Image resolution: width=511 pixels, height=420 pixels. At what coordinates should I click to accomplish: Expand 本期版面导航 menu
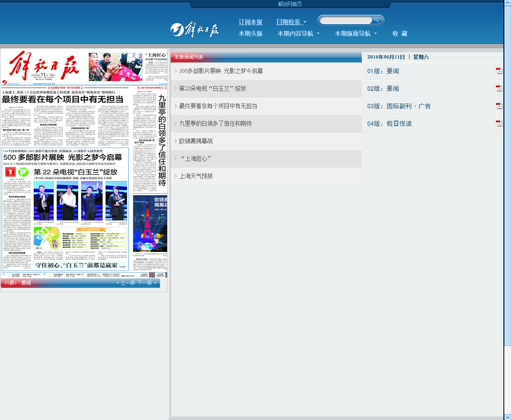tap(356, 34)
